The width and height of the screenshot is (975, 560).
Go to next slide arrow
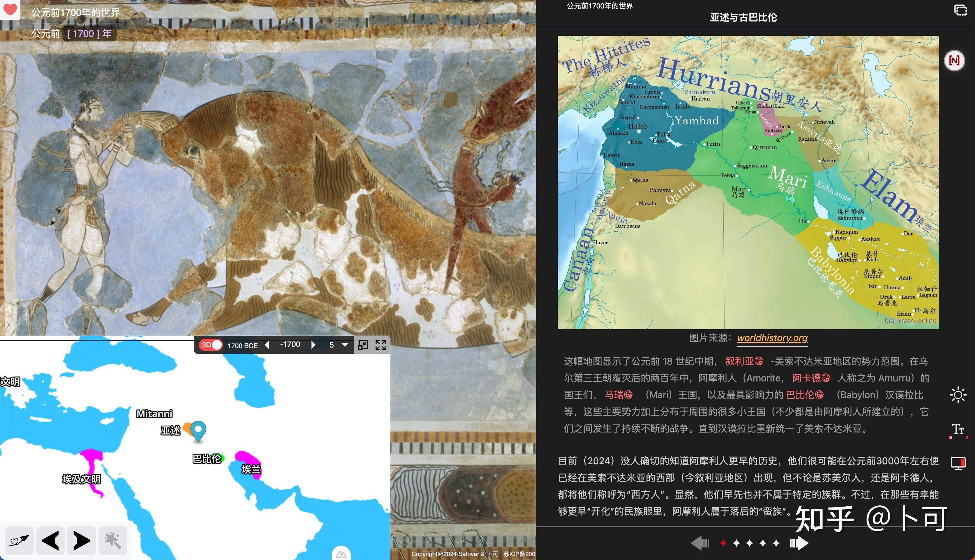tap(799, 543)
